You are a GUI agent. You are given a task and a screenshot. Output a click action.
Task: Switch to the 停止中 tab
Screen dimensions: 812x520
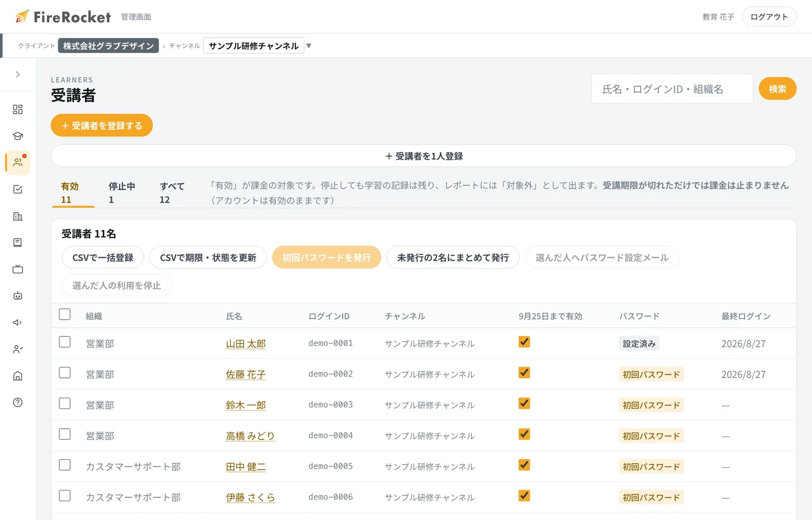(x=122, y=193)
